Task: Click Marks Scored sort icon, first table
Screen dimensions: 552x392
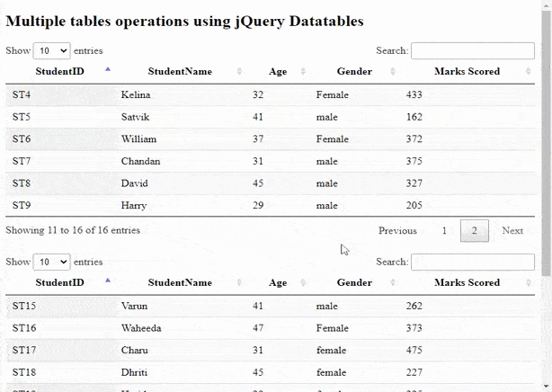Action: pos(528,71)
